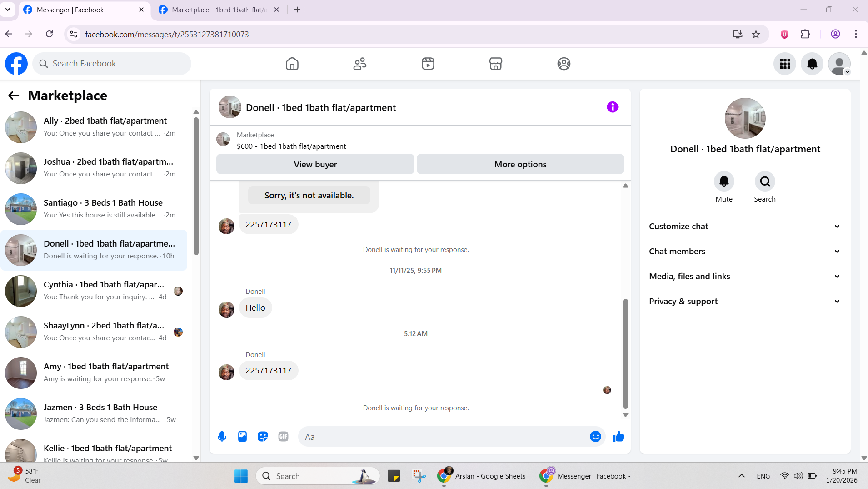Open the $600 1bed 1bath listing link

tap(291, 146)
